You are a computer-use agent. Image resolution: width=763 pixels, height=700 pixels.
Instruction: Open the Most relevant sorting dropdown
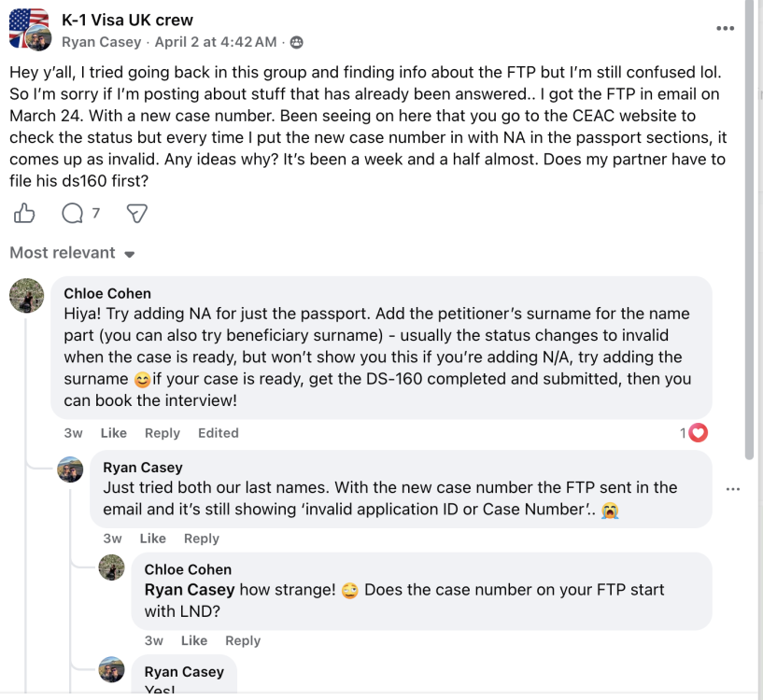[72, 253]
